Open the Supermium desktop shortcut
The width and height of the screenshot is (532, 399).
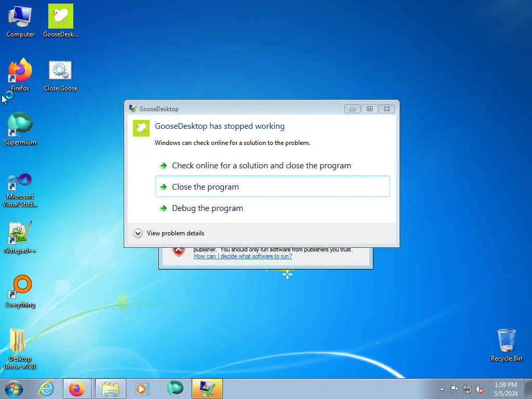[20, 129]
